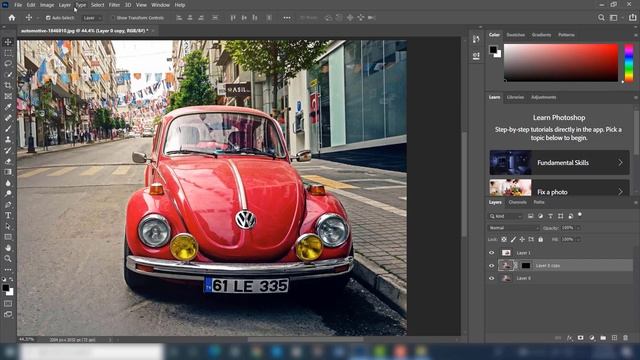
Task: Select the Dodge tool
Action: click(x=8, y=193)
